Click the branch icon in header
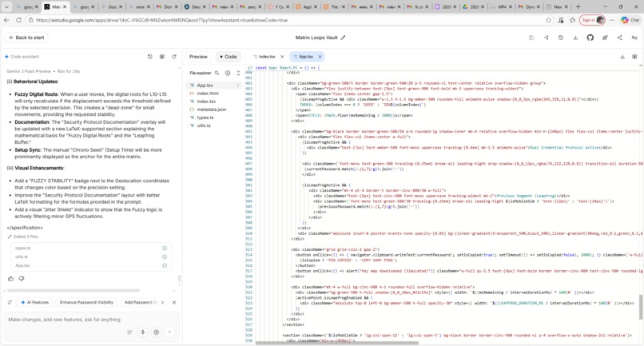Viewport: 644px width, 346px height. point(547,38)
